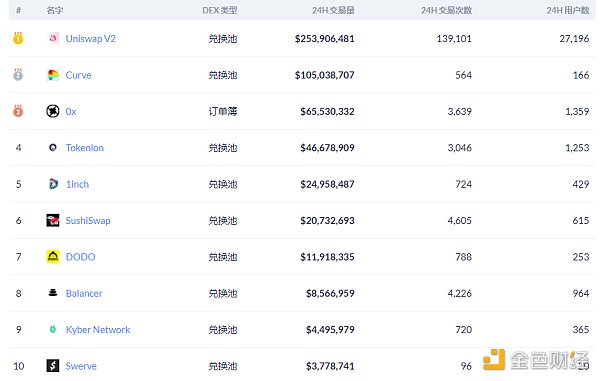Image resolution: width=600 pixels, height=381 pixels.
Task: Click the Uniswap V2 pink logo icon
Action: point(53,38)
